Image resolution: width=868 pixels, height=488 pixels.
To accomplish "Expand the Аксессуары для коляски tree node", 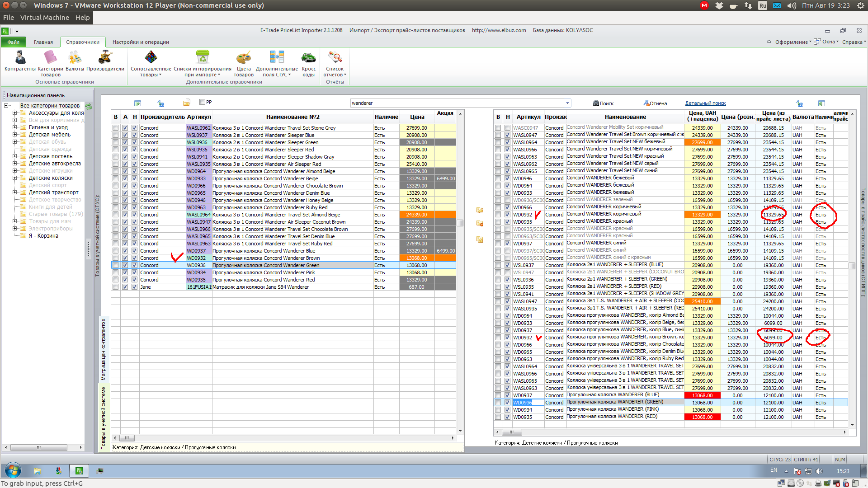I will 14,113.
